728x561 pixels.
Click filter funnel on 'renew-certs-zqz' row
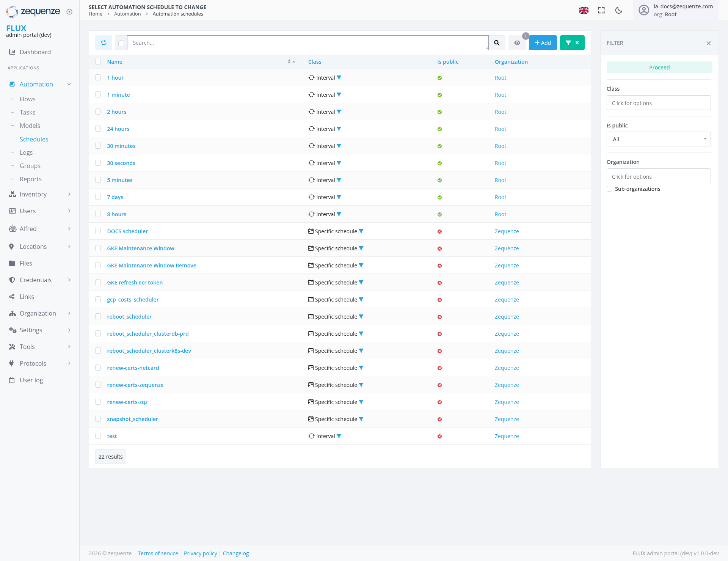[361, 402]
